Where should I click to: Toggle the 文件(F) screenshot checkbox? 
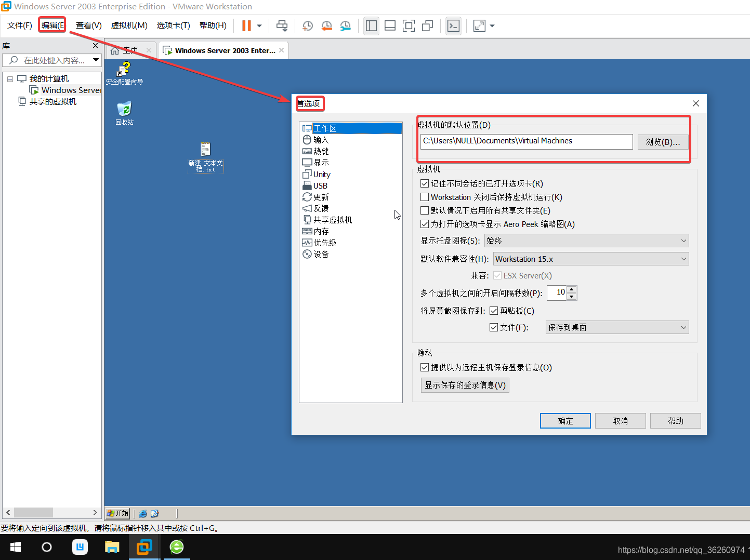(x=494, y=327)
